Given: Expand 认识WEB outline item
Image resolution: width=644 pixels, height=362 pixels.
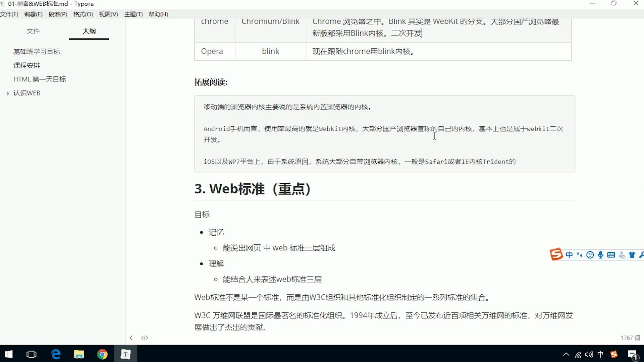Looking at the screenshot, I should point(8,94).
